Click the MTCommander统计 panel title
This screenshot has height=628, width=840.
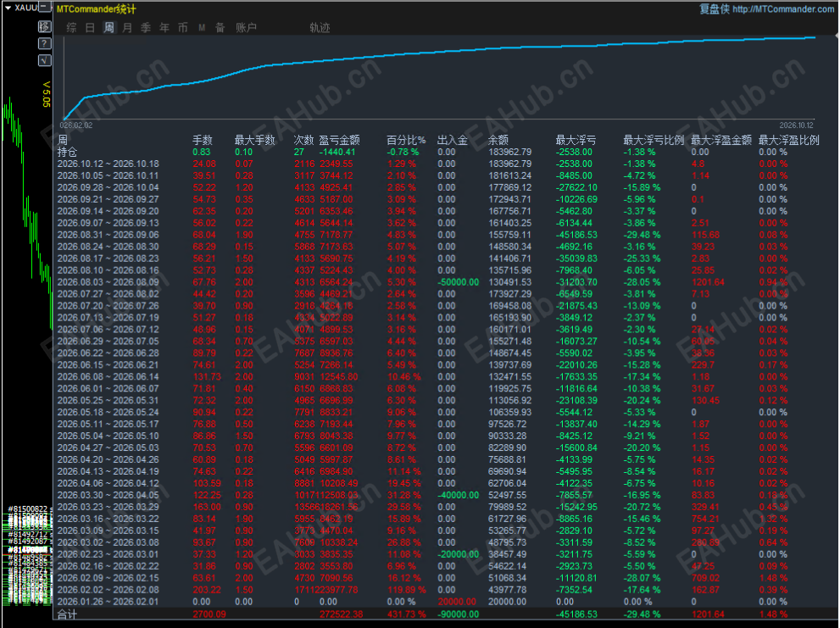point(97,9)
